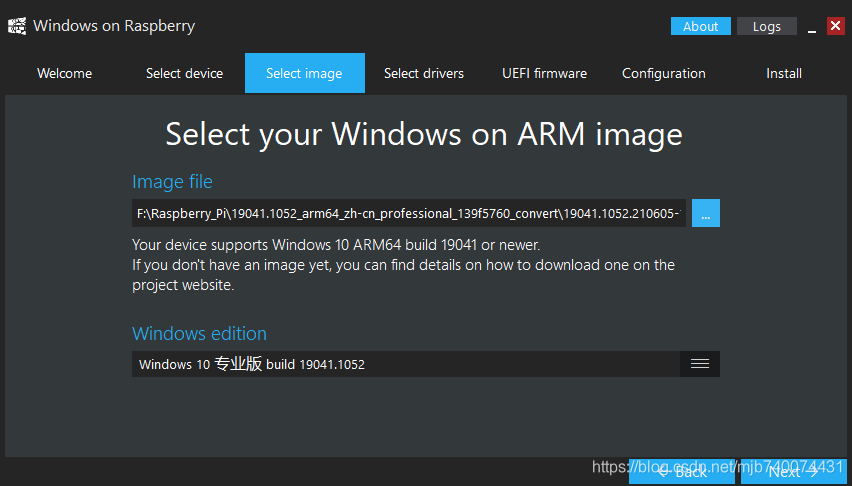Click the Windows edition hamburger arrow icon

[x=700, y=364]
